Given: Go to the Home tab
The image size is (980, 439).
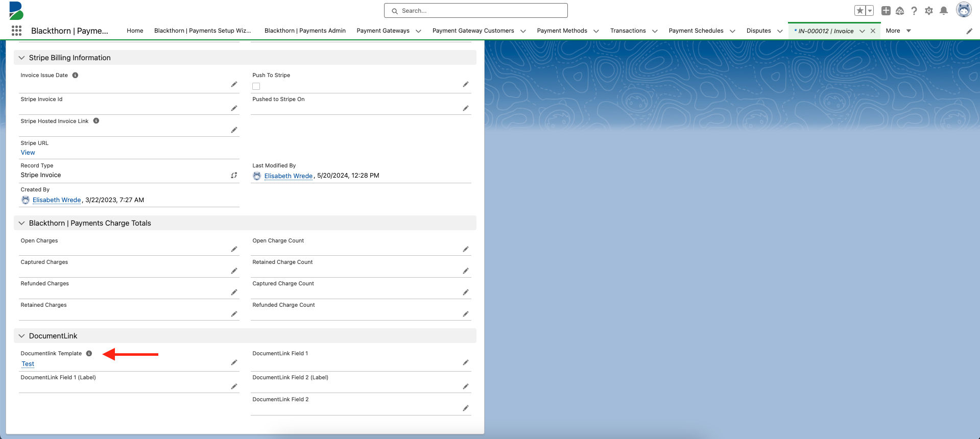Looking at the screenshot, I should click(135, 31).
